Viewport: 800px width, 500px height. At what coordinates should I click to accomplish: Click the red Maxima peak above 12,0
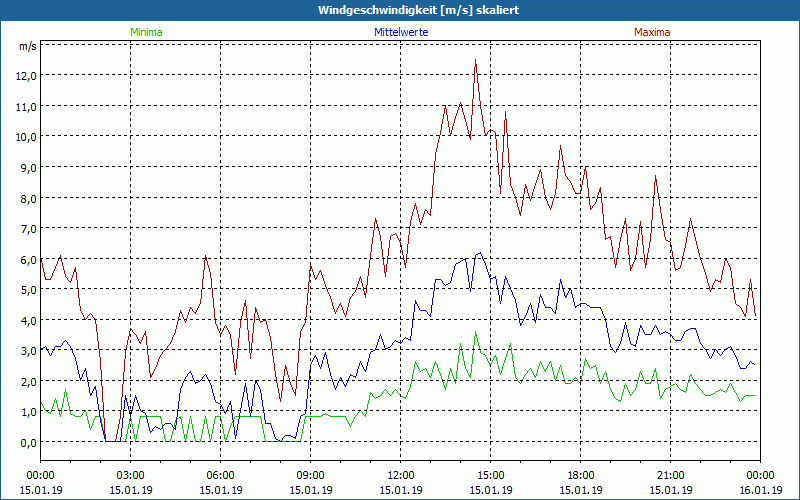point(476,60)
